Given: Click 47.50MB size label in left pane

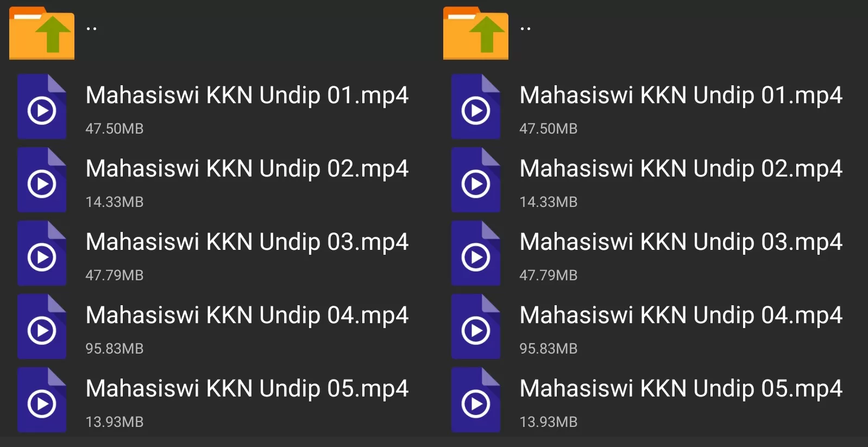Looking at the screenshot, I should (x=115, y=129).
